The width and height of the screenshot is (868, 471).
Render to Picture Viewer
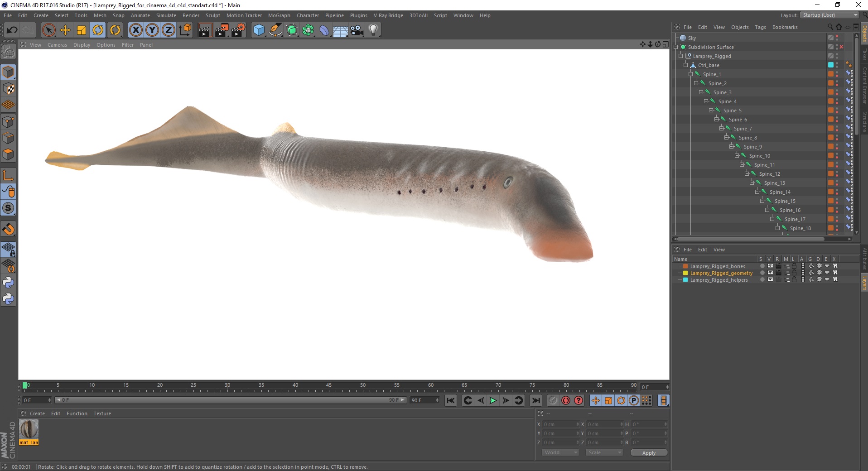(222, 30)
